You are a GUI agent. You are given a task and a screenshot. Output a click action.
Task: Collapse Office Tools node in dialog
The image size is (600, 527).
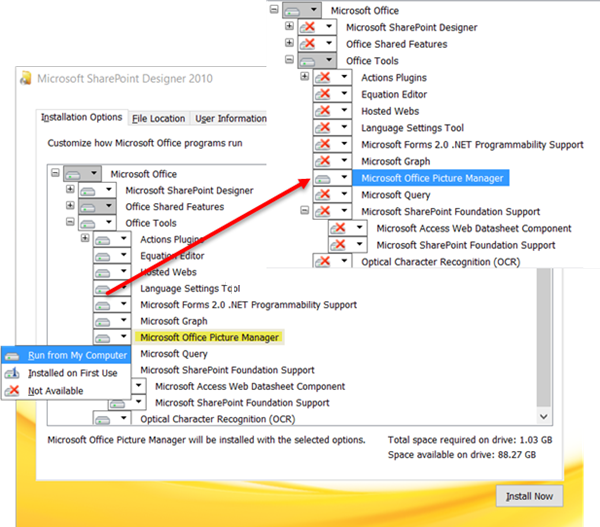point(70,222)
